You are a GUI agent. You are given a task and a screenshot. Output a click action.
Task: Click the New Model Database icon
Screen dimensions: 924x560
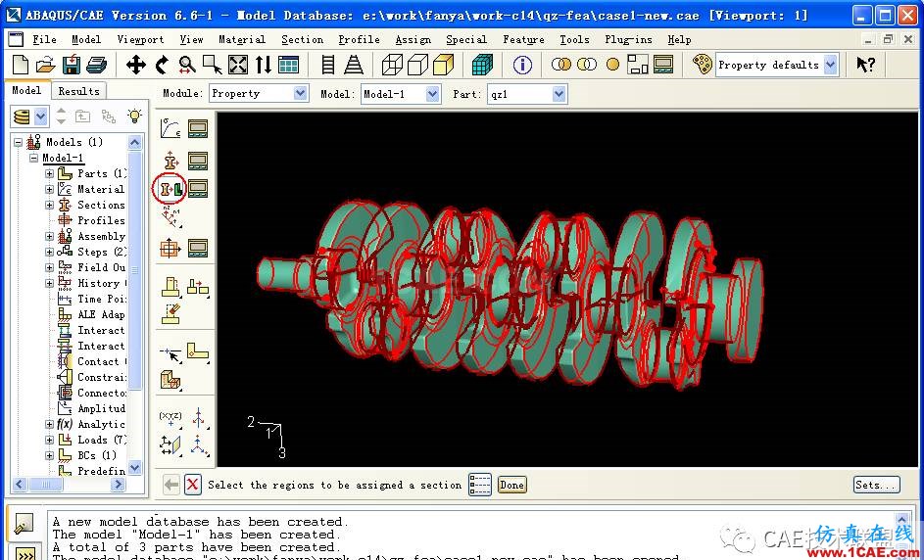pyautogui.click(x=21, y=65)
